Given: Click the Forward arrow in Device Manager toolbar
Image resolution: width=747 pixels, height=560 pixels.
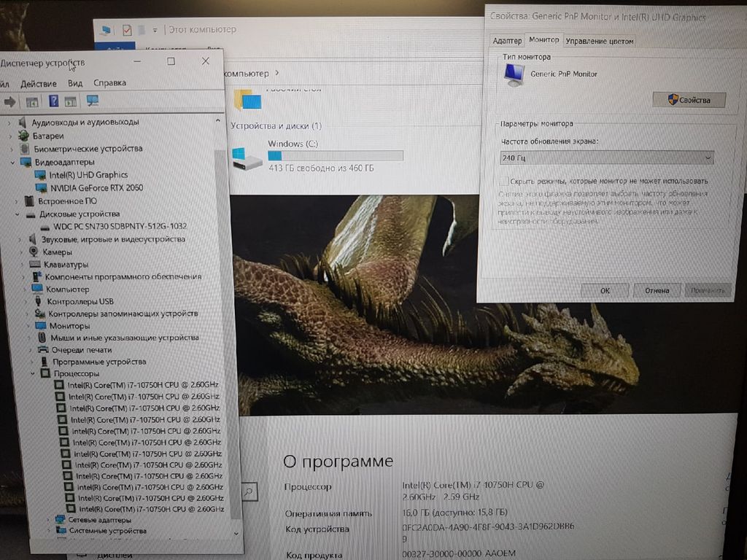Looking at the screenshot, I should [9, 101].
